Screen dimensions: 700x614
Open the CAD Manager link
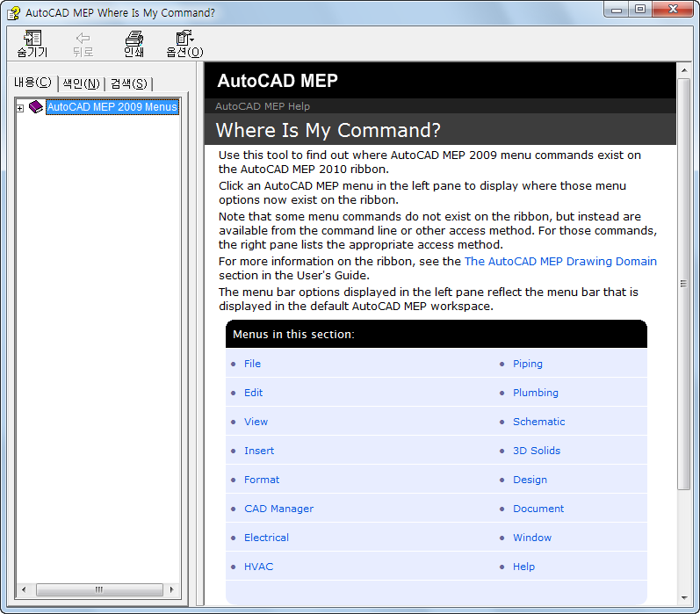[278, 509]
